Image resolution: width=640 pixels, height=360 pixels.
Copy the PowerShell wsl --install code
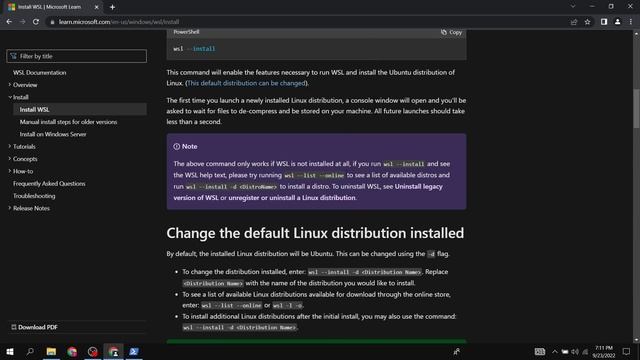[451, 32]
